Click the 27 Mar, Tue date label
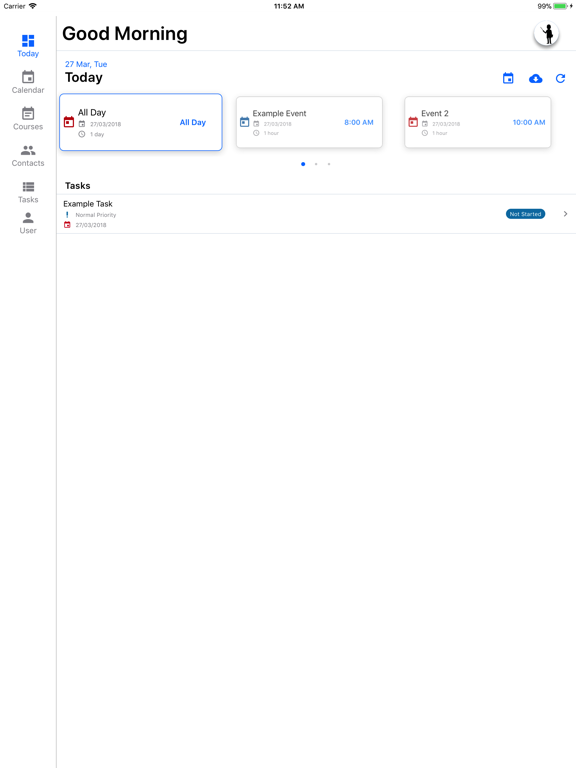Screen dimensions: 576x768 pyautogui.click(x=86, y=64)
